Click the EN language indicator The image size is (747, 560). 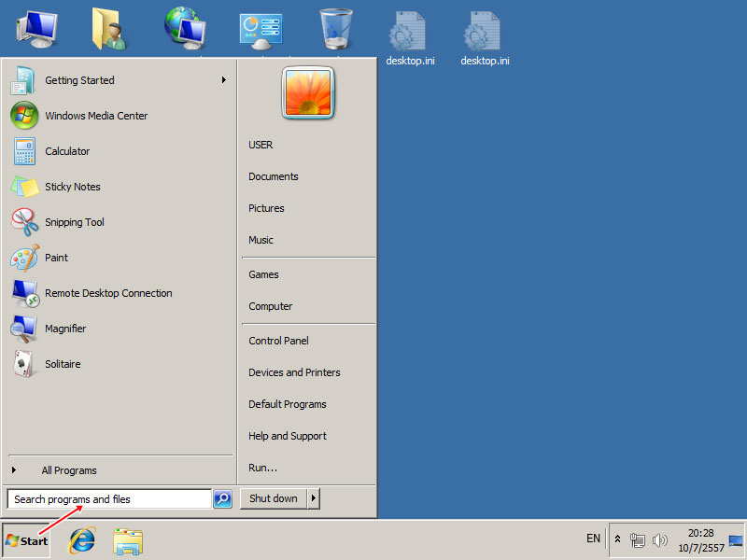(593, 539)
